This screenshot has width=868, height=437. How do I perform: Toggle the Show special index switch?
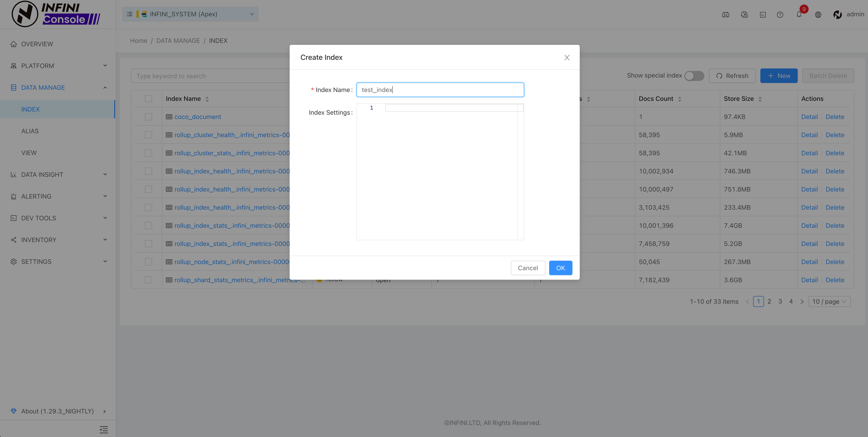[x=694, y=76]
